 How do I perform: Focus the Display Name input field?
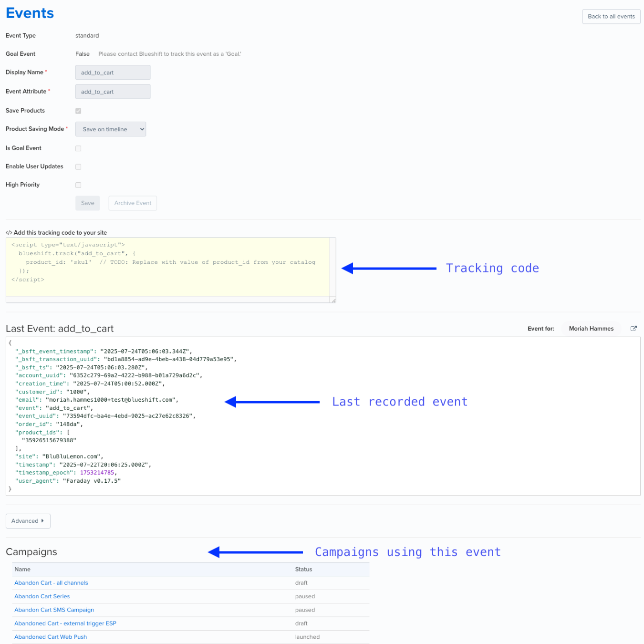coord(113,73)
